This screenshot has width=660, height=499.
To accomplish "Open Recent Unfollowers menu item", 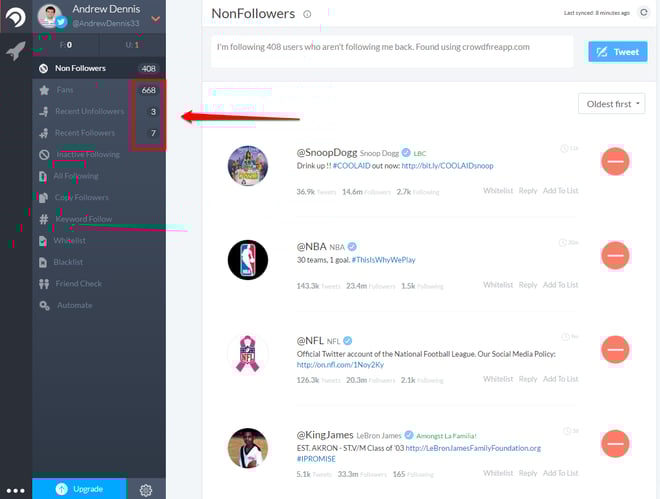I will click(99, 111).
